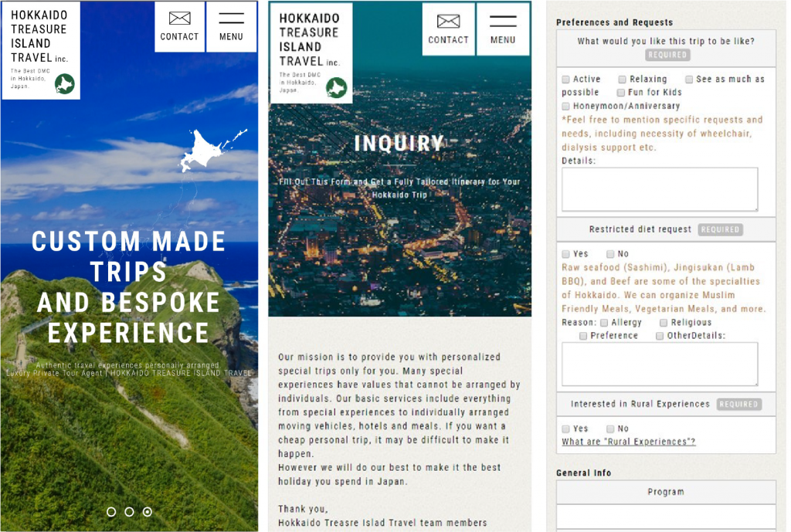Check Preference as diet reason
This screenshot has height=532, width=791.
click(x=583, y=336)
